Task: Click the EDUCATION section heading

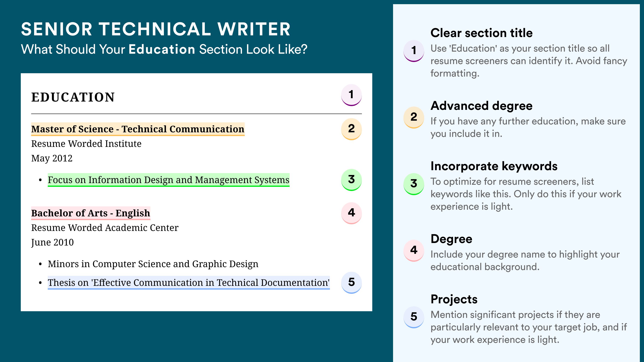Action: click(73, 97)
